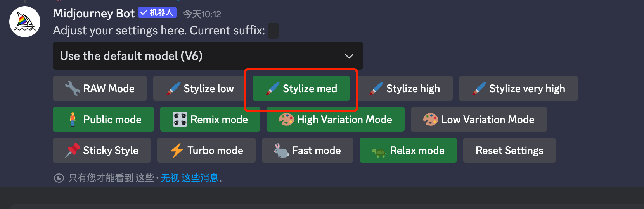Select the Stylize high option
The width and height of the screenshot is (644, 209).
coord(405,88)
